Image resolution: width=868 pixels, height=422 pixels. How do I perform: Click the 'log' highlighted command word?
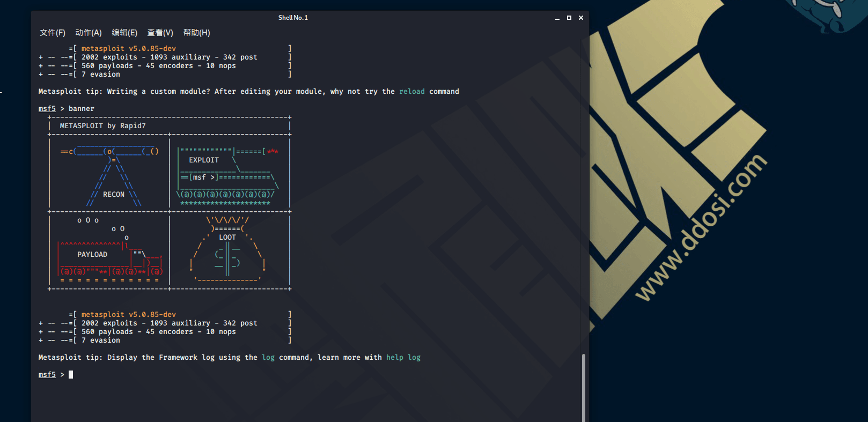click(x=268, y=358)
